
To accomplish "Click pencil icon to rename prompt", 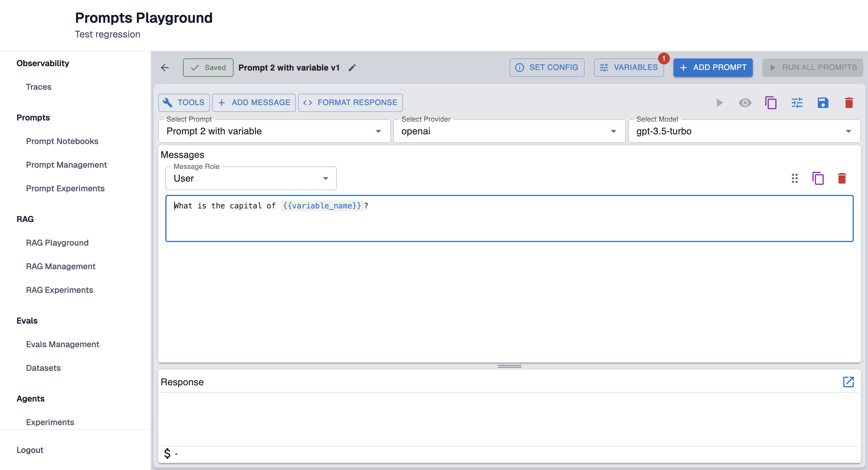I will click(352, 68).
